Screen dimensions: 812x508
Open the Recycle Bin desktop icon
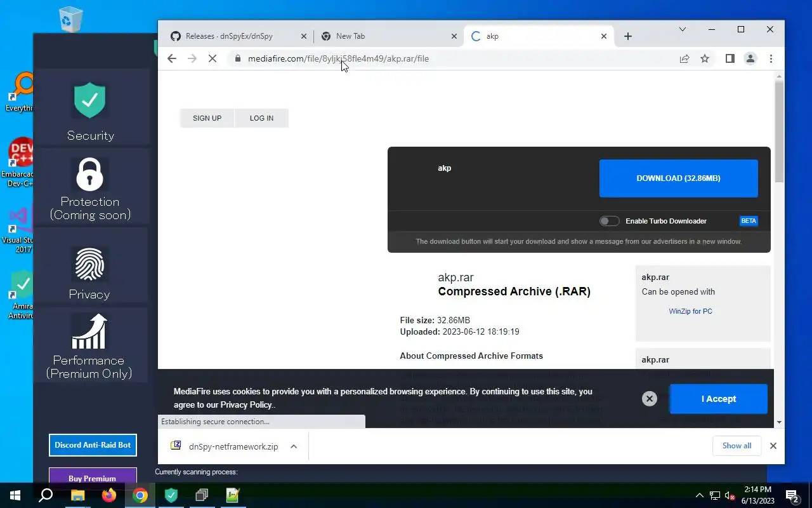coord(70,19)
